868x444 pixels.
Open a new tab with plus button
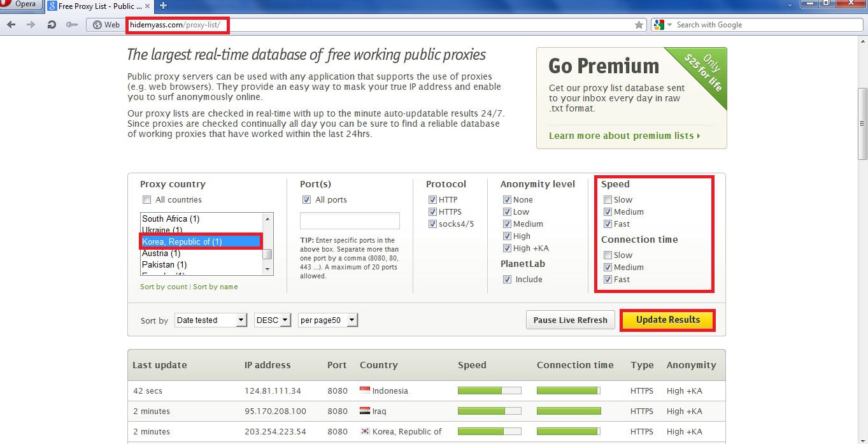click(x=163, y=6)
